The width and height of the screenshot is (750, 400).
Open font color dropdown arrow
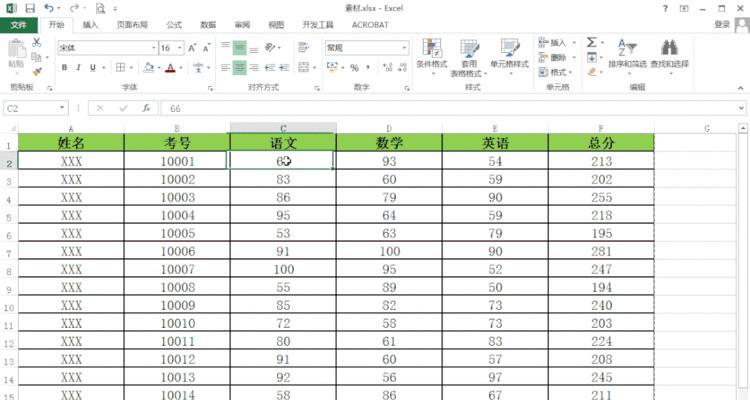pos(181,67)
